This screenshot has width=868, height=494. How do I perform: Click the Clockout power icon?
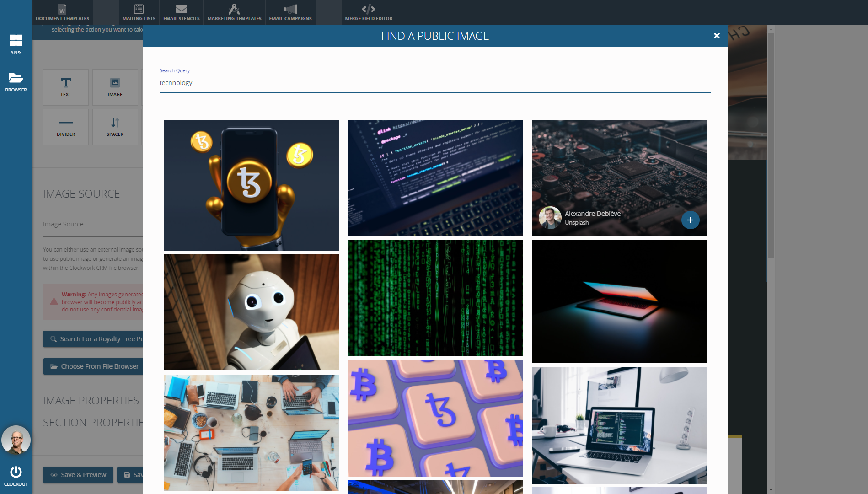pos(16,475)
